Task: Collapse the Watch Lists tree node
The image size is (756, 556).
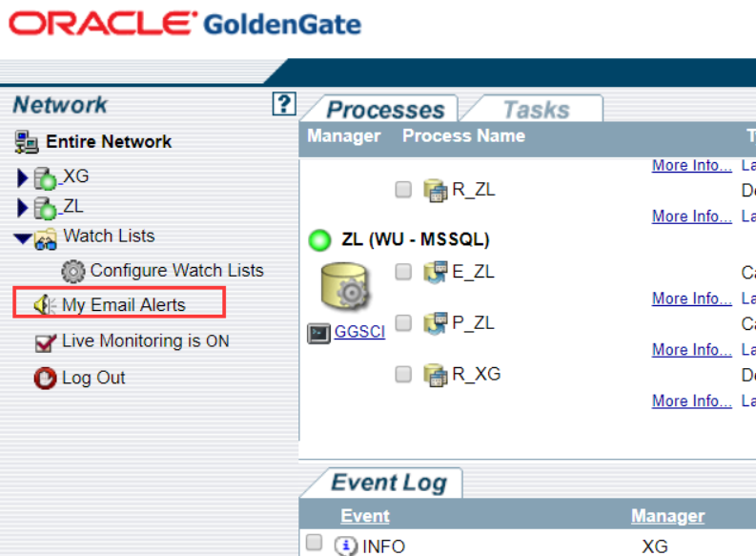Action: tap(23, 238)
